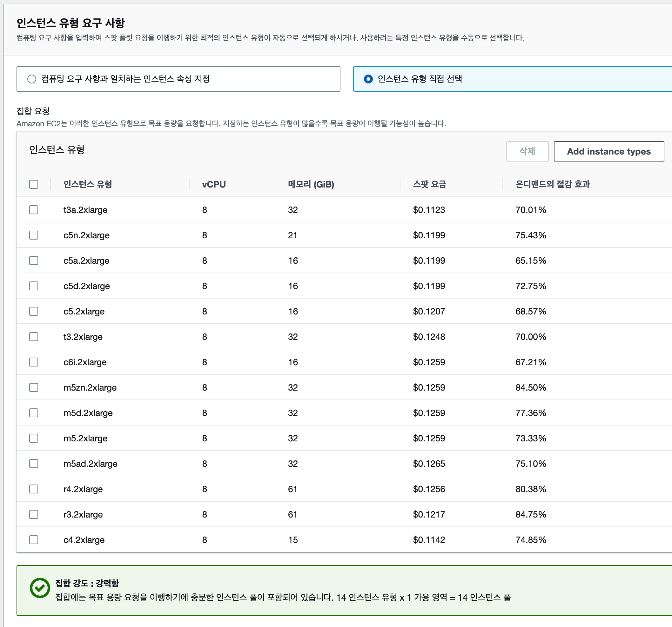Image resolution: width=672 pixels, height=627 pixels.
Task: Select 컴퓨팅 요구 사항과 일치하는 인스턴스 속성 지정 radio
Action: tap(32, 79)
